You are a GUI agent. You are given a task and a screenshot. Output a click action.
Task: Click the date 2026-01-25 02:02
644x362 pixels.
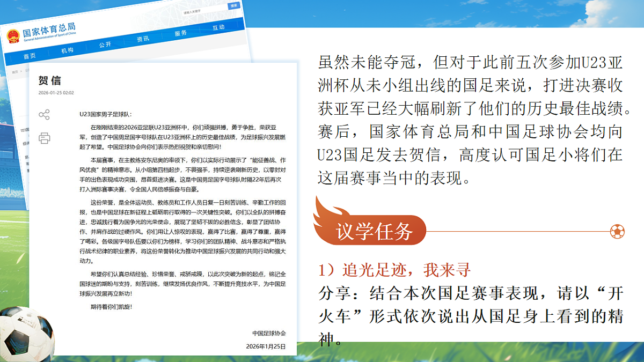click(56, 93)
